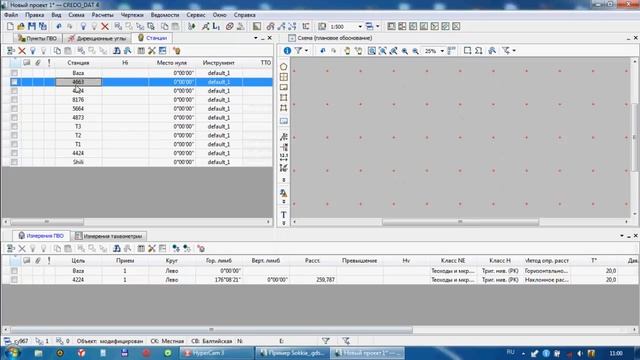Open the Чертежи menu

pyautogui.click(x=132, y=15)
